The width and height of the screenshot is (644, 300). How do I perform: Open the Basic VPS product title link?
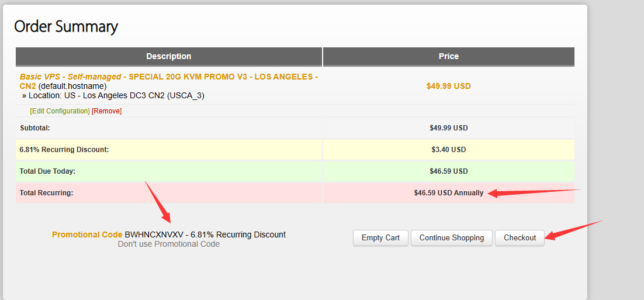pyautogui.click(x=168, y=77)
